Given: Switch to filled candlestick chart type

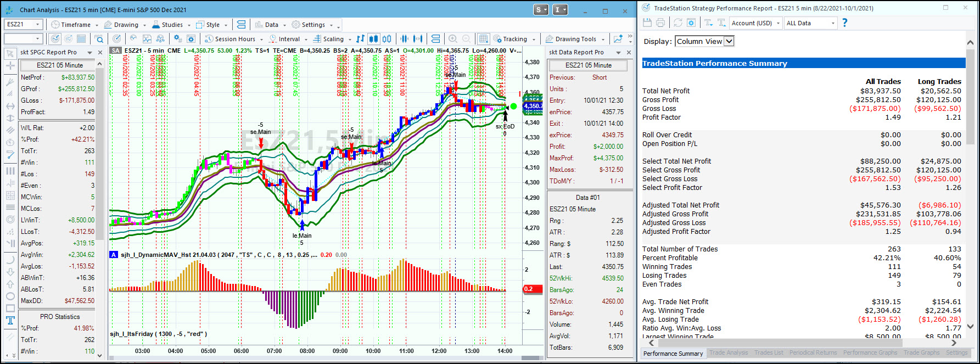Looking at the screenshot, I should coord(373,39).
